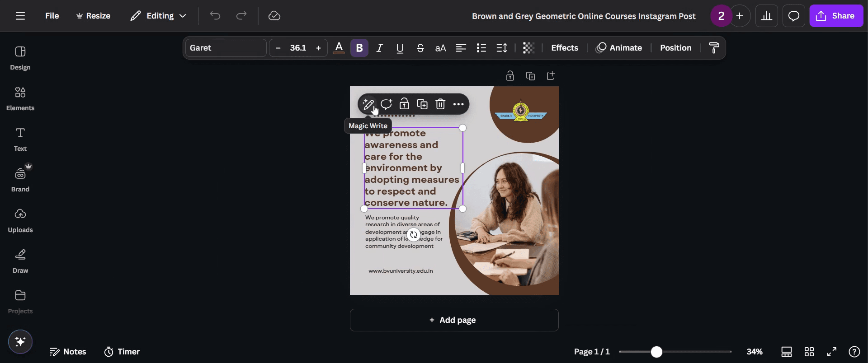
Task: Open the Text panel
Action: click(x=20, y=140)
